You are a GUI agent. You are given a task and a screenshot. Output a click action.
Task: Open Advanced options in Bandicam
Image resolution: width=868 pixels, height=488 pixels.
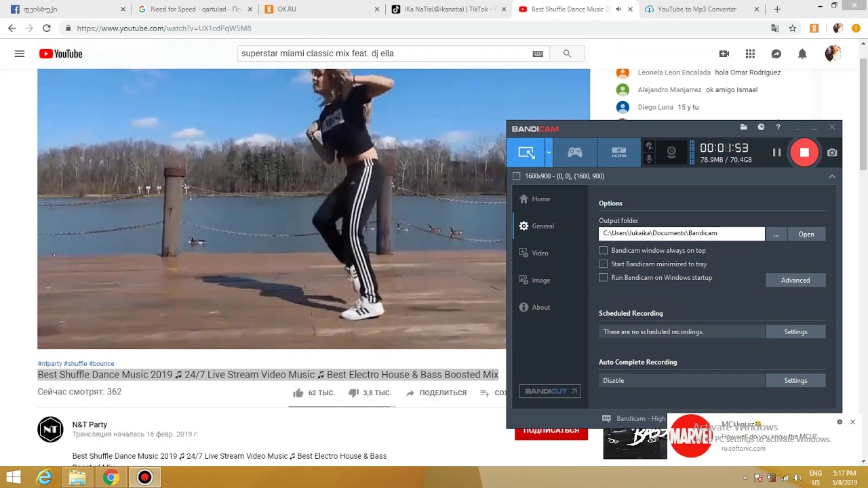click(x=795, y=280)
